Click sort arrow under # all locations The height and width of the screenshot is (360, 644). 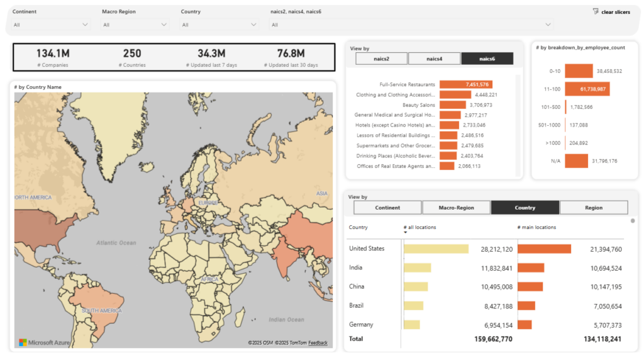click(x=406, y=233)
